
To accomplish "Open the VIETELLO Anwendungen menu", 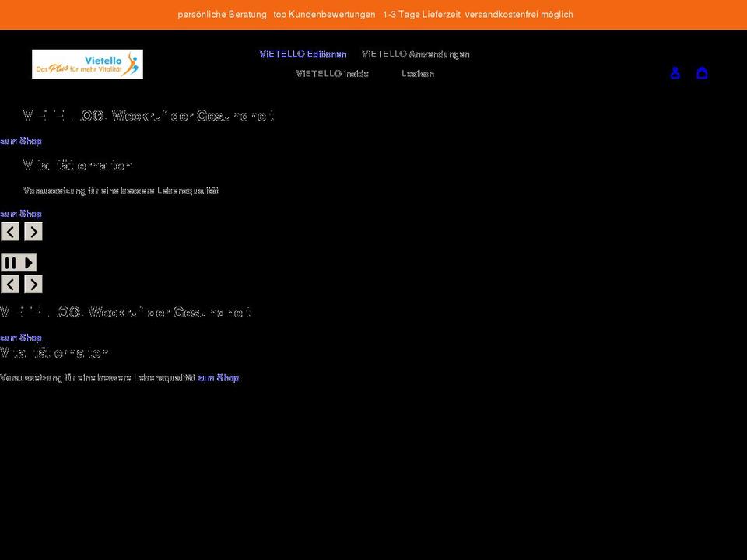I will click(x=416, y=54).
